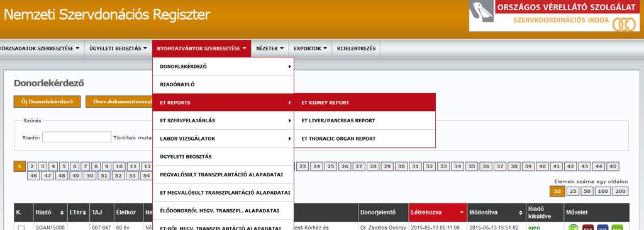Click the blue PDF icon in the first row
Image resolution: width=644 pixels, height=230 pixels.
[x=602, y=227]
